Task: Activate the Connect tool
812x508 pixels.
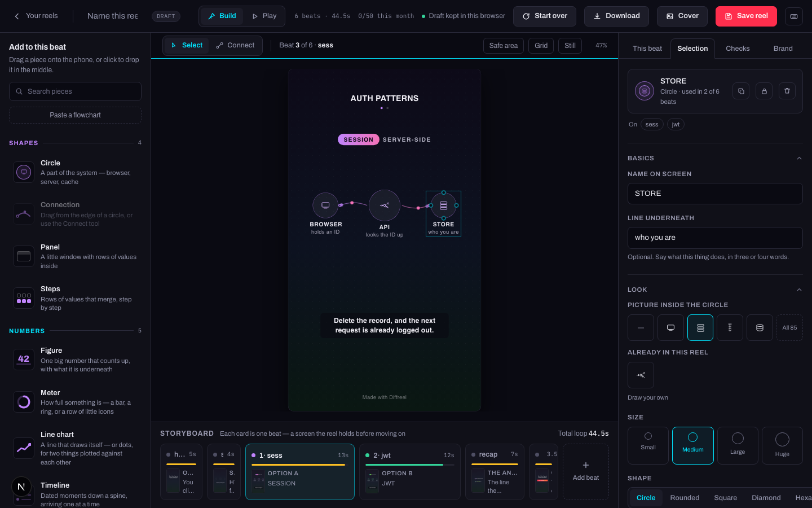Action: click(235, 45)
